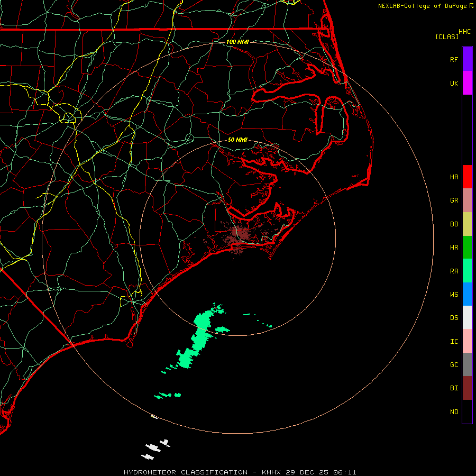
Task: Click the WS legend label
Action: point(454,294)
